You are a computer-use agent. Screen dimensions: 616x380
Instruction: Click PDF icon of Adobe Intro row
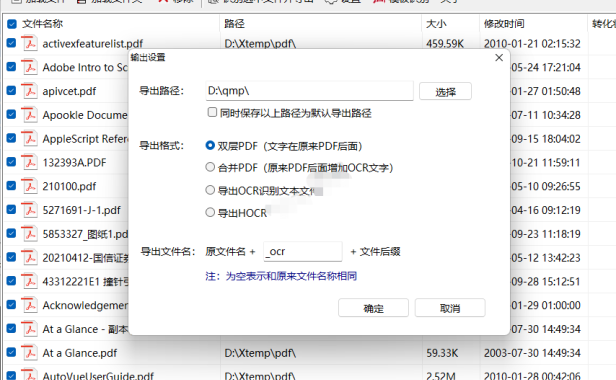point(29,67)
